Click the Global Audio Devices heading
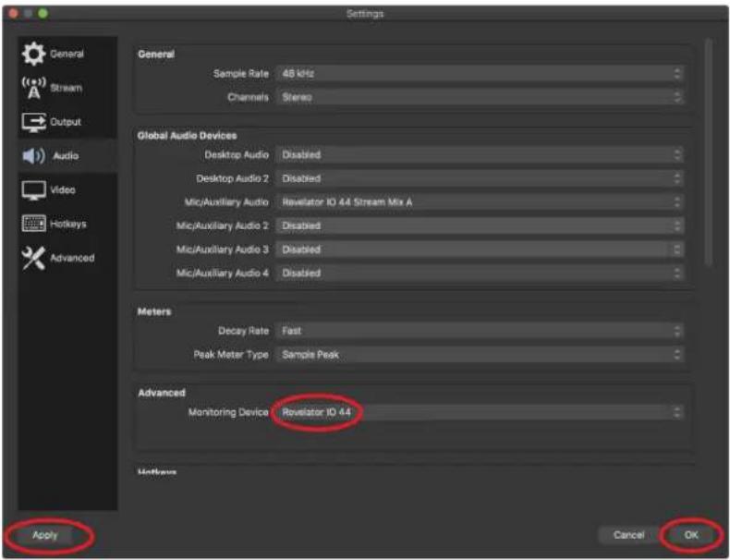The height and width of the screenshot is (560, 730). 187,136
